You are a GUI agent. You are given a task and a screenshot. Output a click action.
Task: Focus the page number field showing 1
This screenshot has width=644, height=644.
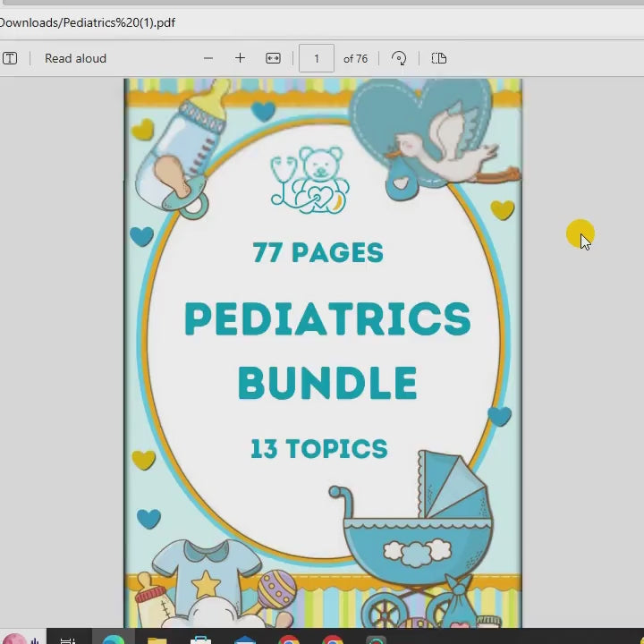(317, 58)
